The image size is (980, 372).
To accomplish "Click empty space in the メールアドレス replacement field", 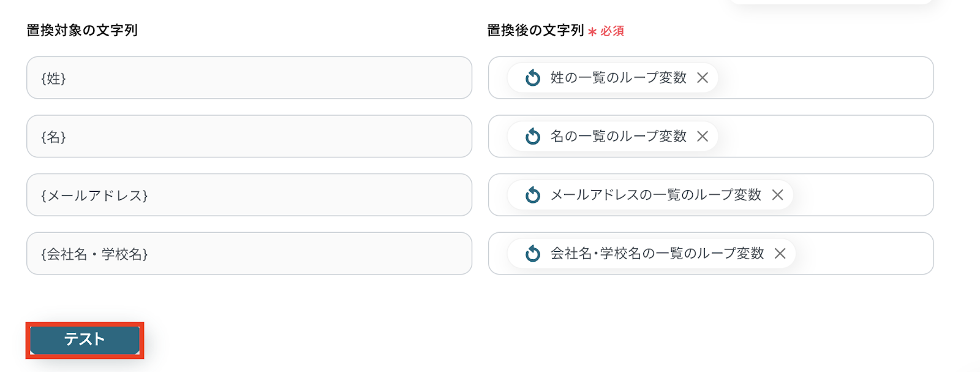I will point(864,195).
